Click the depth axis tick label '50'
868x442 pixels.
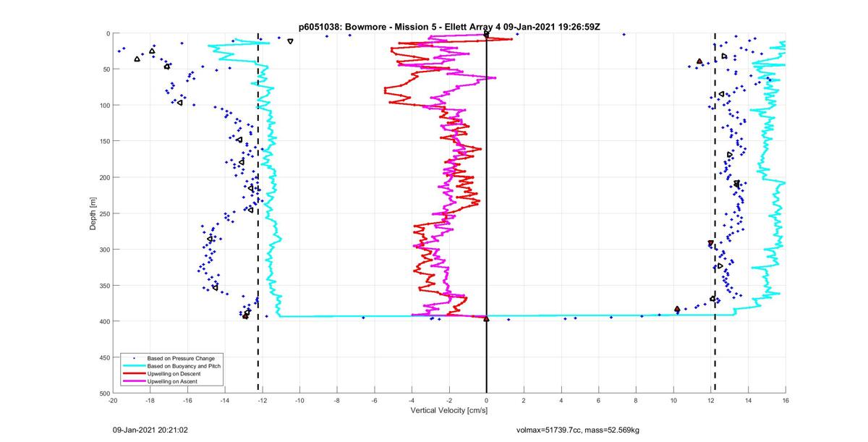(106, 69)
